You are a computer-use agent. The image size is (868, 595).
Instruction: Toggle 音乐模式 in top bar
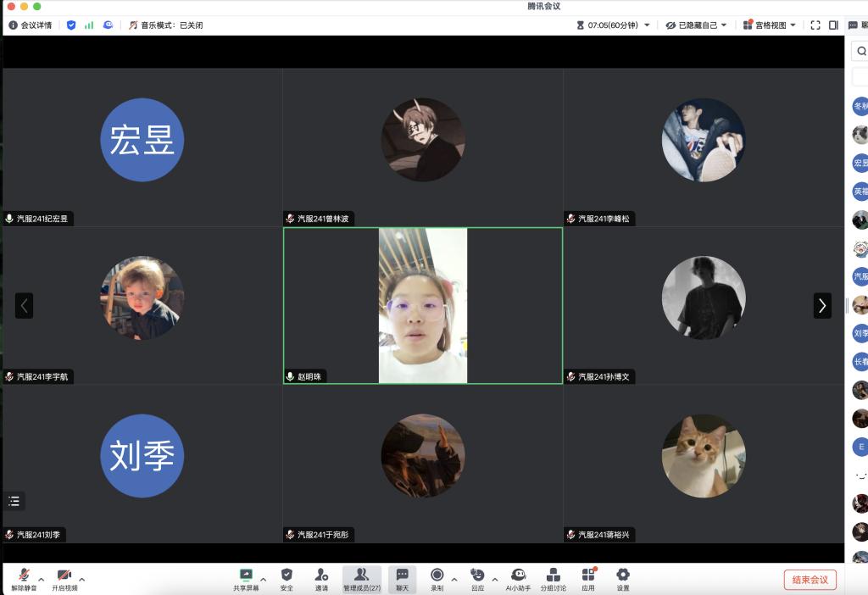tap(165, 25)
